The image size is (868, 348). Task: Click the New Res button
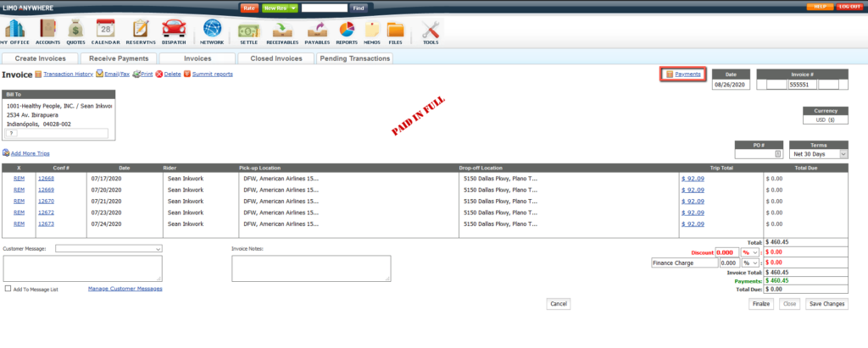coord(275,8)
